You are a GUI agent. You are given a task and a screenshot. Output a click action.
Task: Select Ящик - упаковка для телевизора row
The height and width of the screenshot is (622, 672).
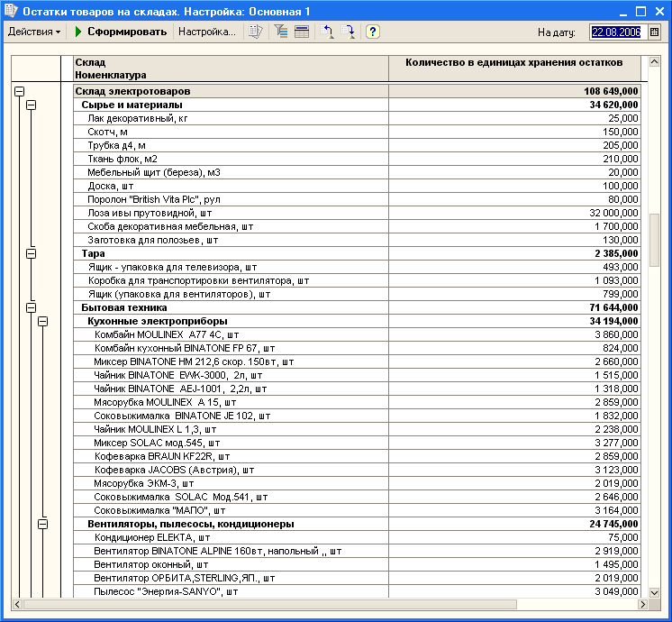coord(358,267)
